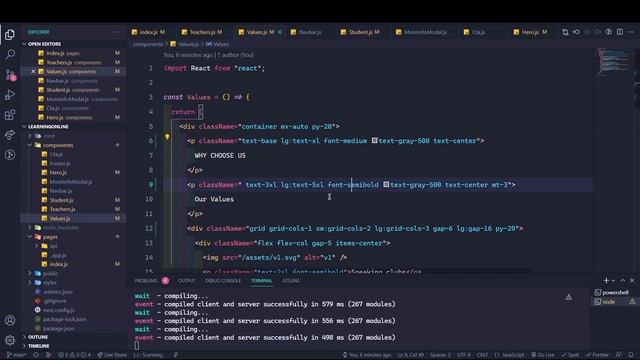Click the JavaScript language mode in status bar
This screenshot has height=360, width=640.
(x=510, y=355)
